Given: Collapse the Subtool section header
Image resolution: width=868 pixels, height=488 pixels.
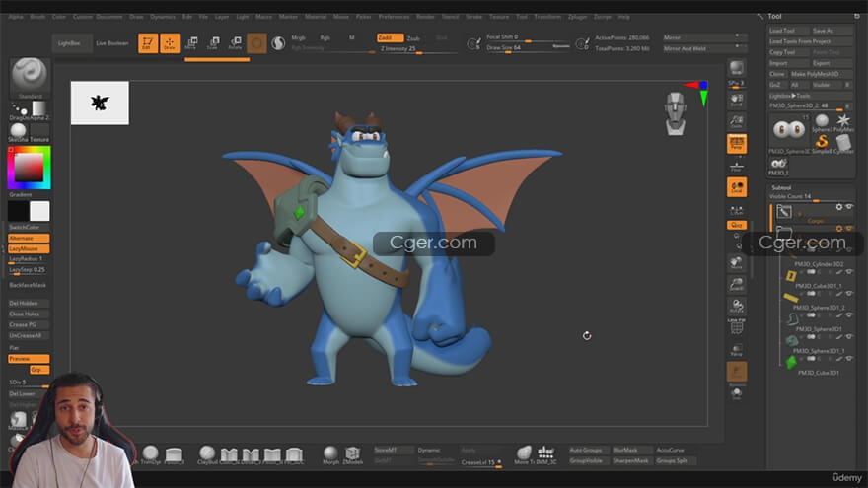Looking at the screenshot, I should tap(781, 187).
